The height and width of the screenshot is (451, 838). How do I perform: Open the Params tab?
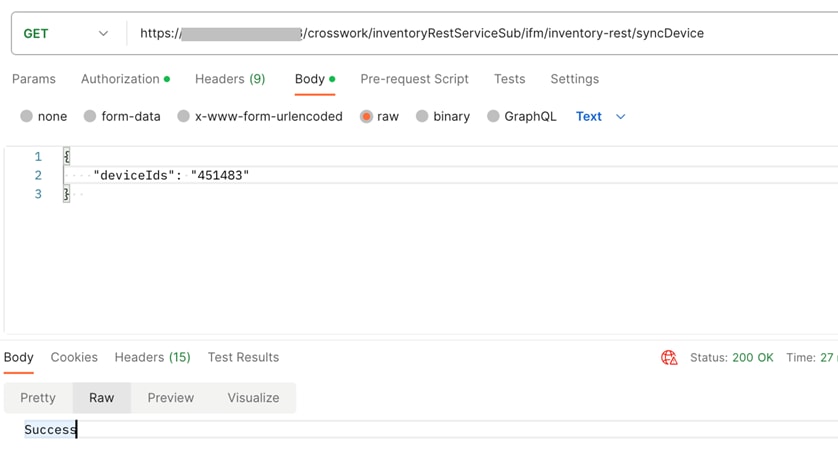click(34, 79)
